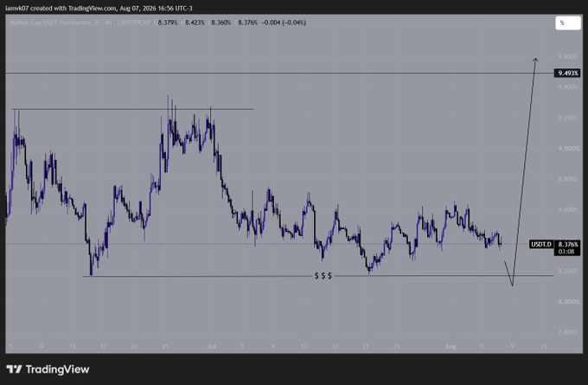
Task: Click the high value 8.423% in legend
Action: click(195, 22)
